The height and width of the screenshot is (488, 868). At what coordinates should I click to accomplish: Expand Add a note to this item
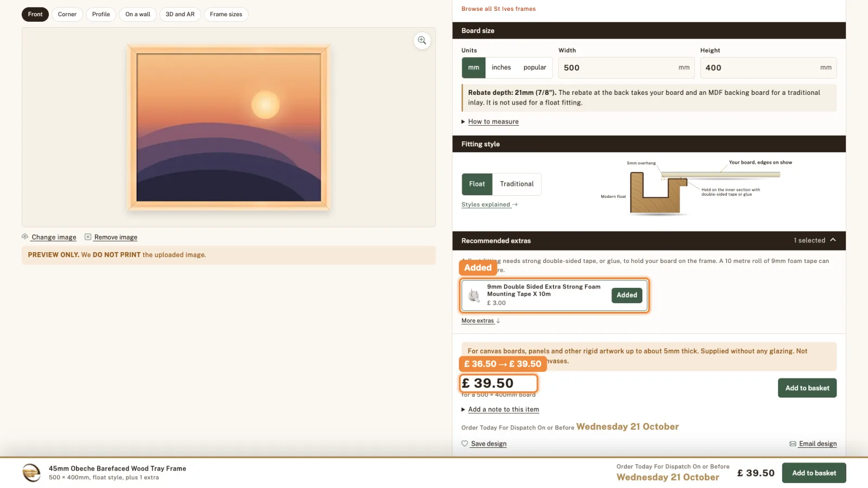[x=503, y=409]
